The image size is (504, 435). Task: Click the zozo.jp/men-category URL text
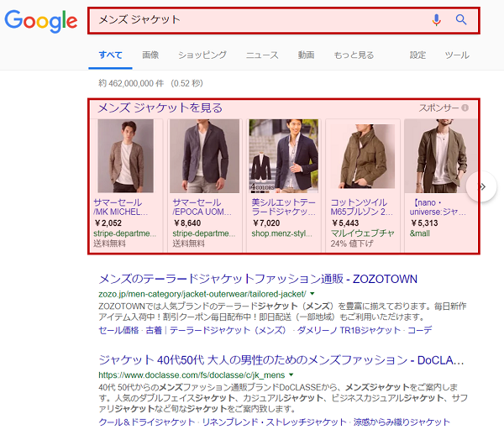tap(202, 294)
